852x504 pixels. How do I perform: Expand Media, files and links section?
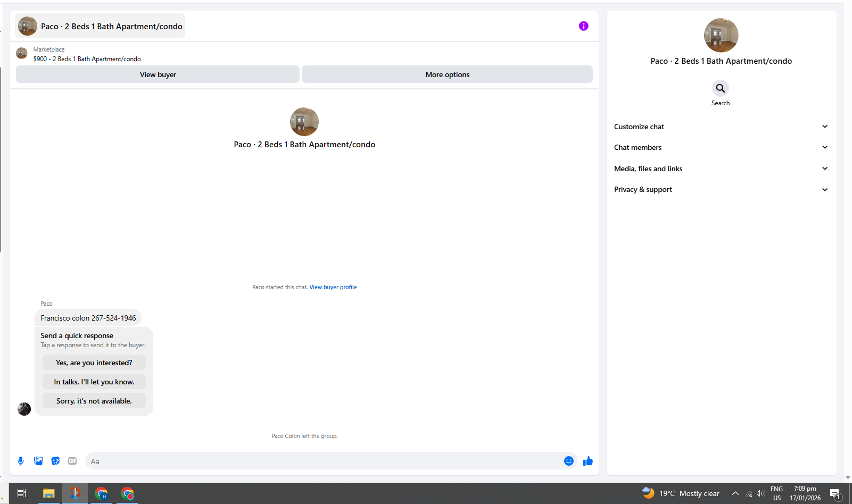(x=721, y=169)
